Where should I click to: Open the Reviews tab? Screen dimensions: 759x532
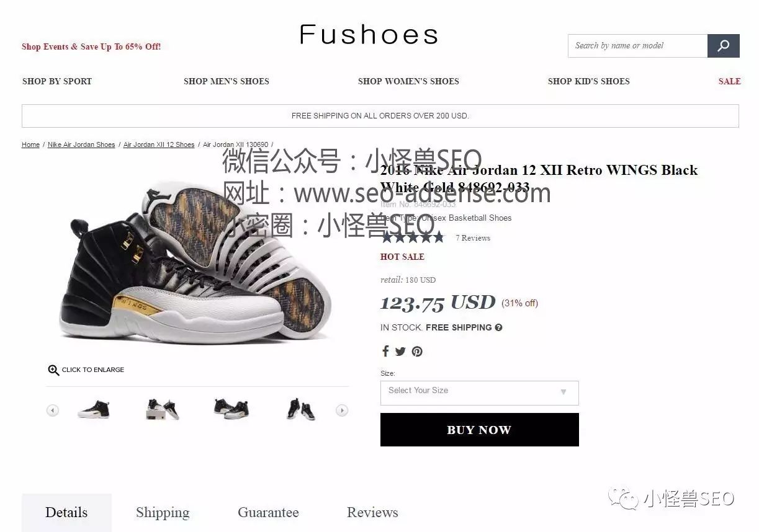pos(372,513)
